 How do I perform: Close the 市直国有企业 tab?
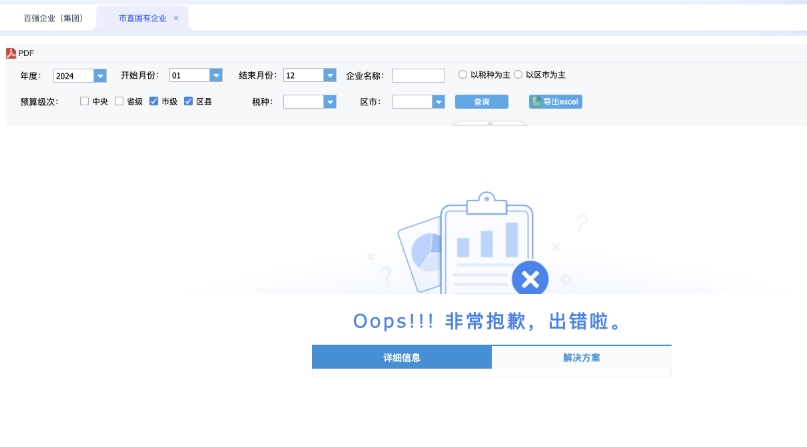coord(176,18)
